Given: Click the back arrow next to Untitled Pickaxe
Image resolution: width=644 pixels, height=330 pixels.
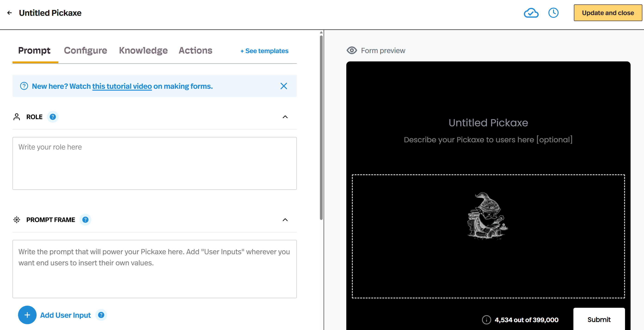Looking at the screenshot, I should tap(9, 13).
